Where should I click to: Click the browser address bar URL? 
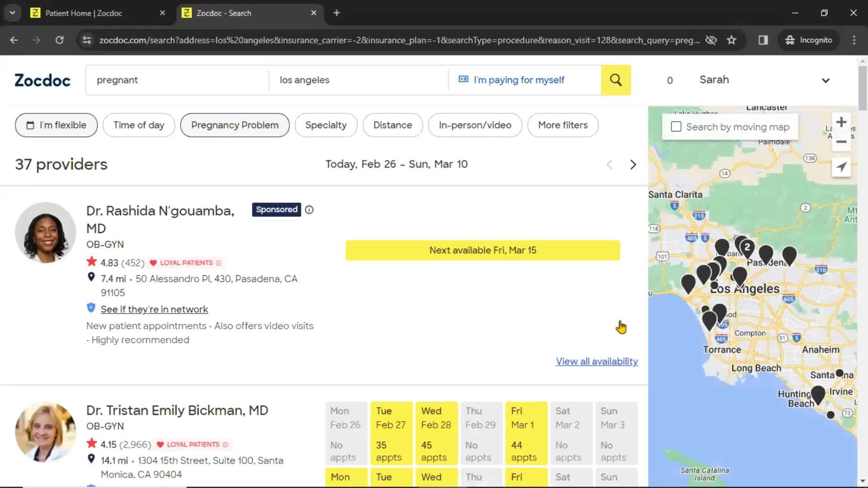tap(399, 40)
